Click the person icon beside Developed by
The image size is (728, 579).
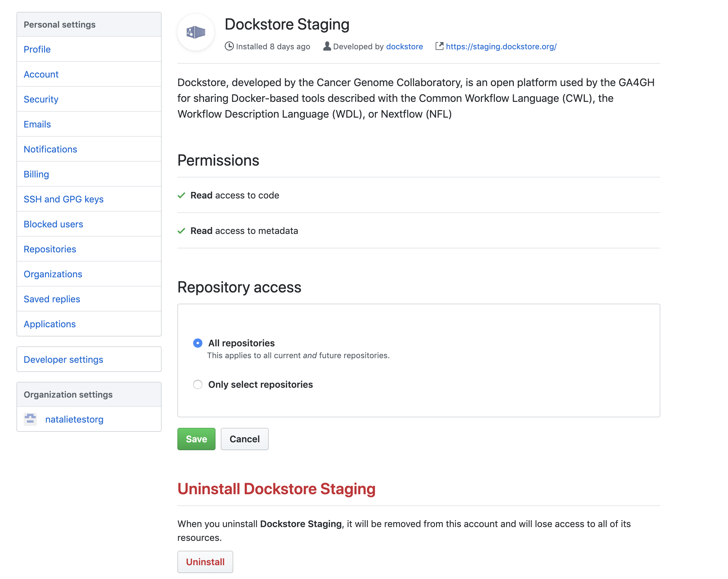(x=327, y=46)
